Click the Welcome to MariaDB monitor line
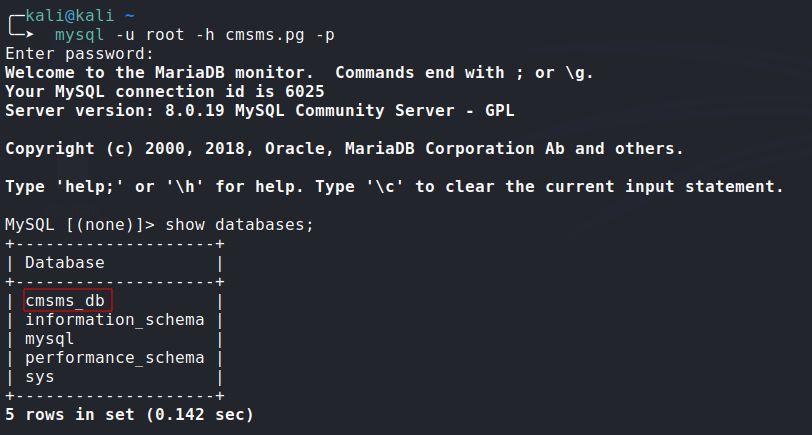Screen dimensions: 812x435 (299, 72)
